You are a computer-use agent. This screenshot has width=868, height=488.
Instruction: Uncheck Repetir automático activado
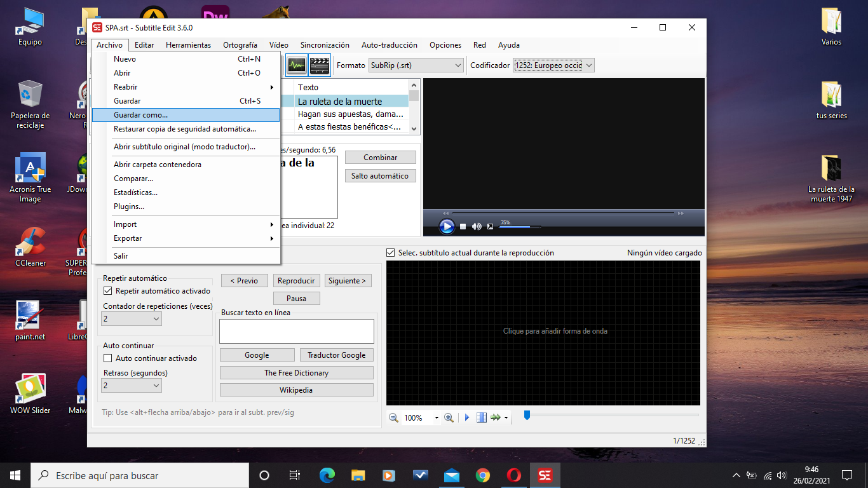[x=108, y=291]
